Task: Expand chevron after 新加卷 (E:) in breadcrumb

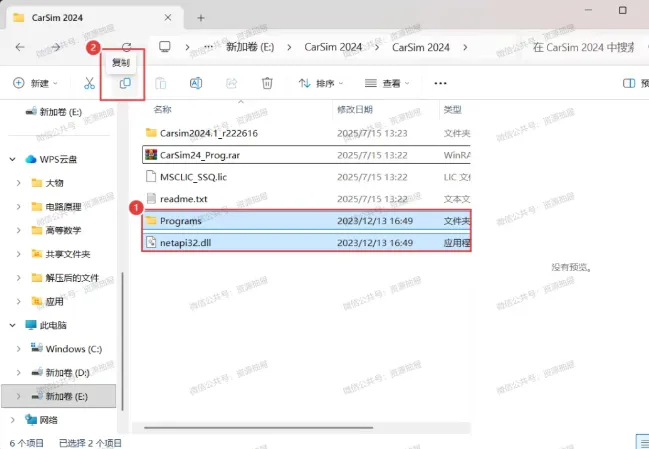Action: (289, 48)
